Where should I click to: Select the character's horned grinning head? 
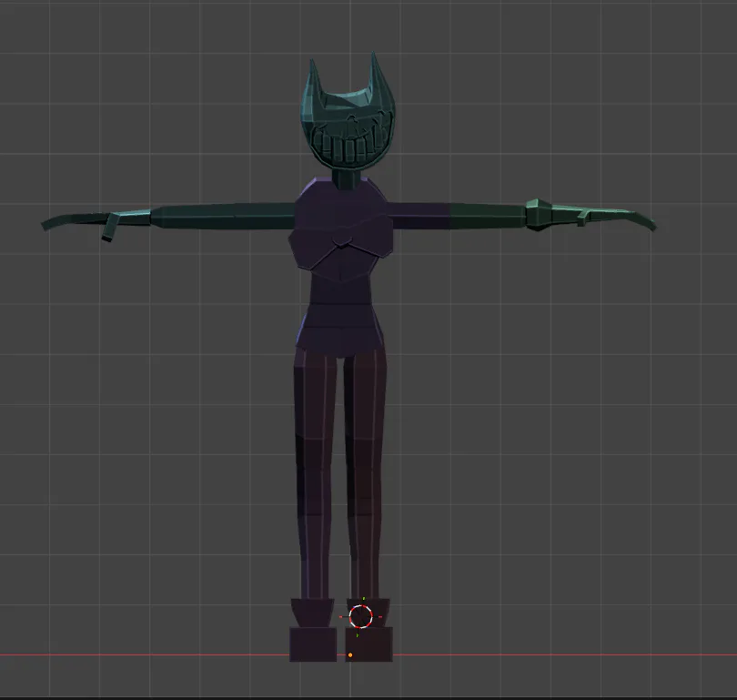click(x=347, y=111)
